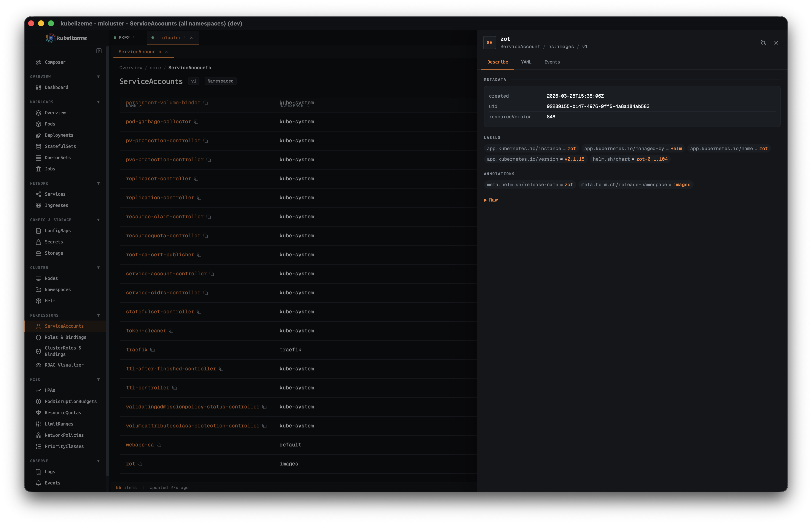Collapse the Network sidebar section
812x524 pixels.
98,183
